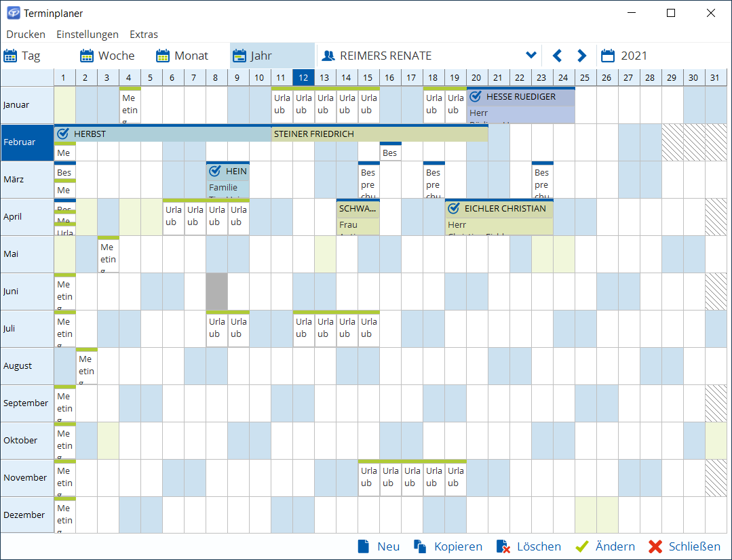Click checkmark on HESSE RUEDIGER appointment
The height and width of the screenshot is (560, 732).
476,96
